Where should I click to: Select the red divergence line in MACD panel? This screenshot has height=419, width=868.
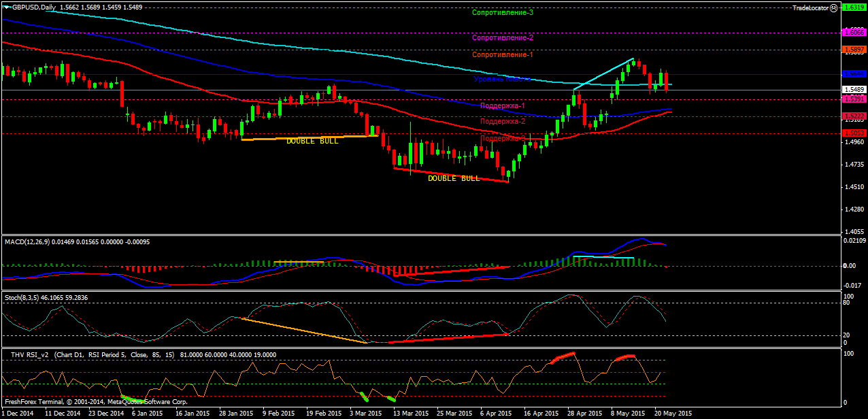point(452,270)
